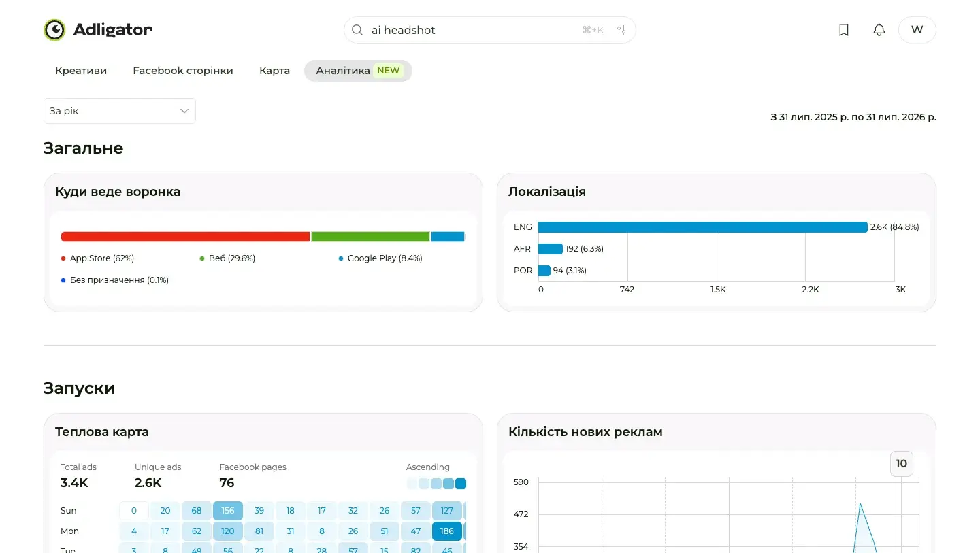Click the Без призначення (0.1%) legend entry

(x=114, y=280)
